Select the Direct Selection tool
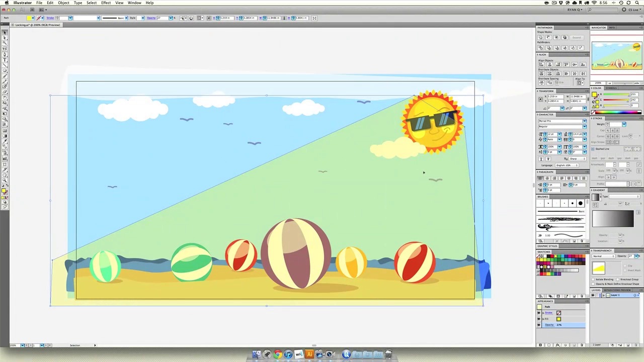 pos(5,38)
